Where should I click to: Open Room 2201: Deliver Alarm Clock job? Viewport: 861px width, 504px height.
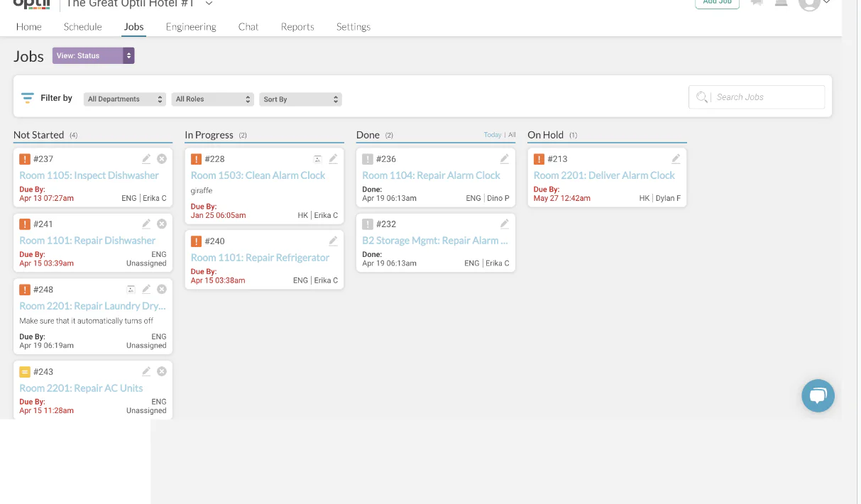[x=605, y=175]
